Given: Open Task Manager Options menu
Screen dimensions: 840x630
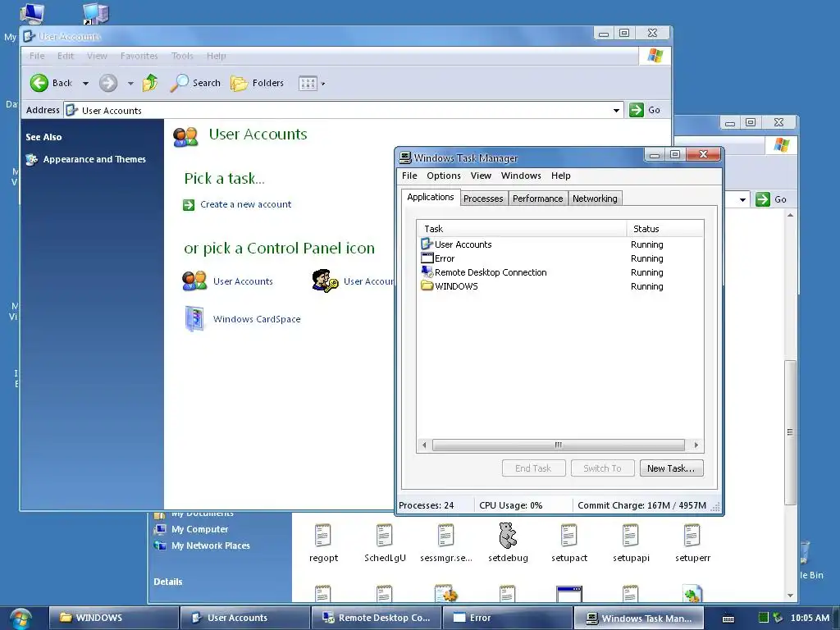Looking at the screenshot, I should tap(444, 176).
